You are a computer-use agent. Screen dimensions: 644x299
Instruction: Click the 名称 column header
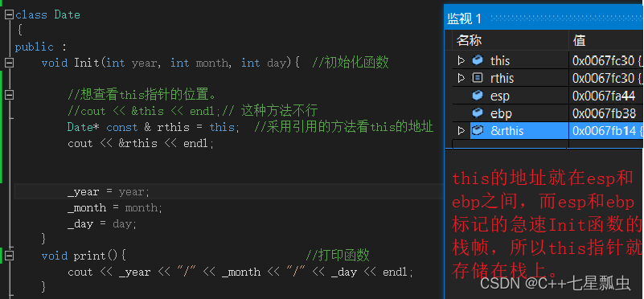(x=469, y=40)
